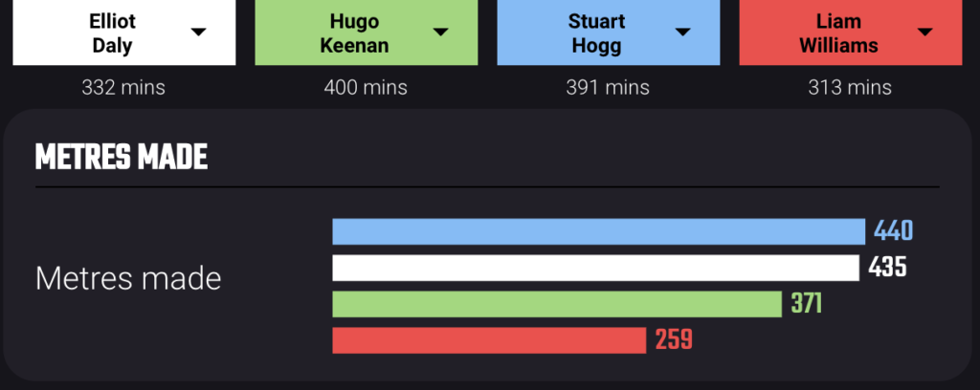Click the arrow icon beside Stuart Hogg

click(683, 32)
